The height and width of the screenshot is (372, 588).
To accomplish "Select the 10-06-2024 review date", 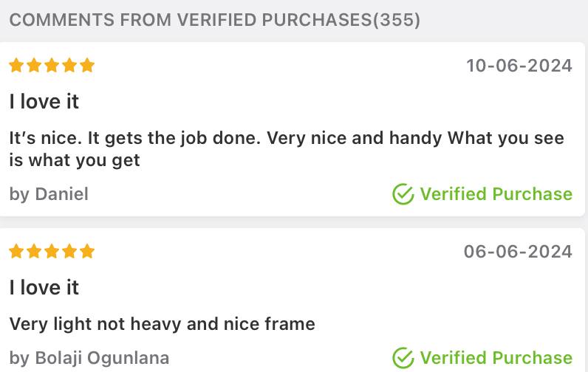I will tap(519, 66).
